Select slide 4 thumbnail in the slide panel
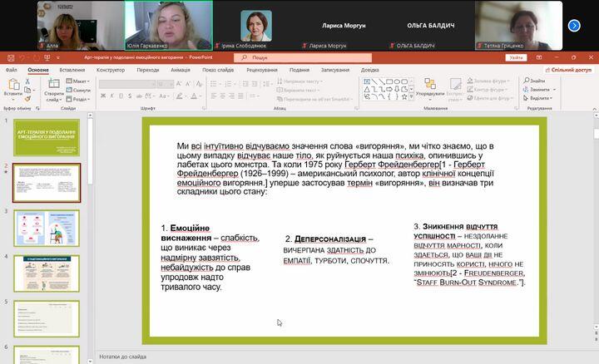 tap(47, 273)
